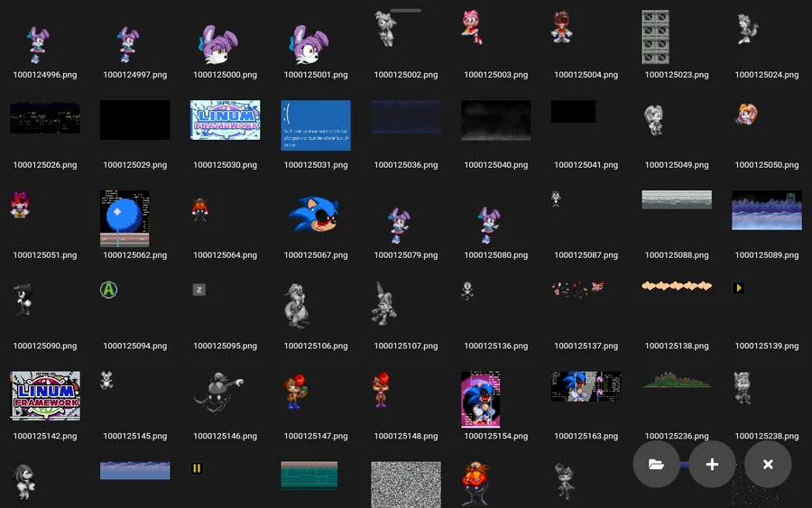Viewport: 812px width, 508px height.
Task: Open gray strip image 1000125088.png
Action: 677,200
